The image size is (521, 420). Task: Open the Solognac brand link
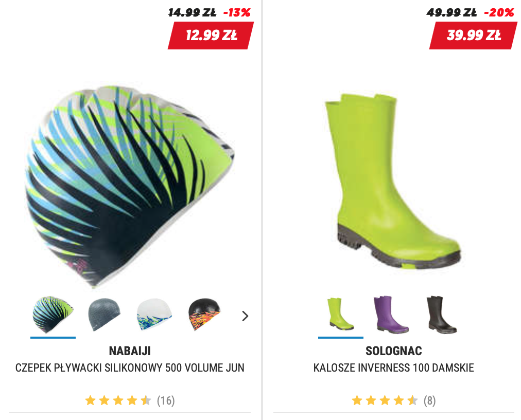[x=394, y=351]
